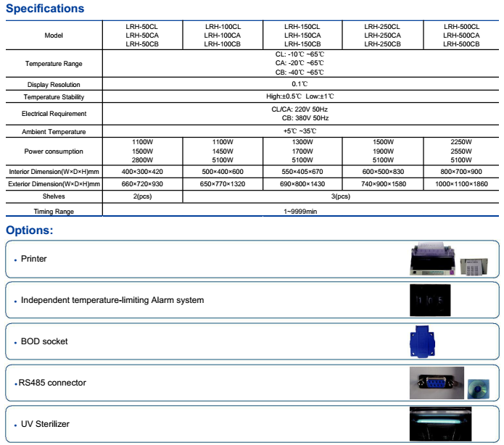
Task: Click the dot-matrix printer image
Action: click(433, 259)
